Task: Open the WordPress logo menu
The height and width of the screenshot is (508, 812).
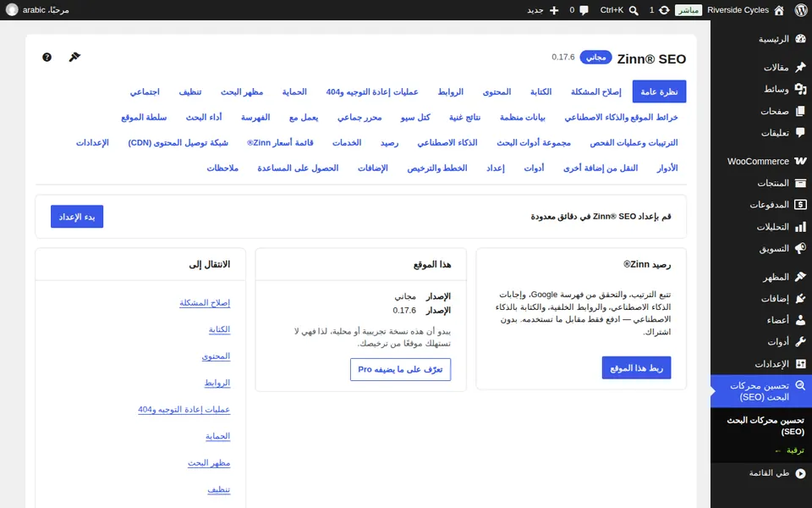Action: pos(801,10)
